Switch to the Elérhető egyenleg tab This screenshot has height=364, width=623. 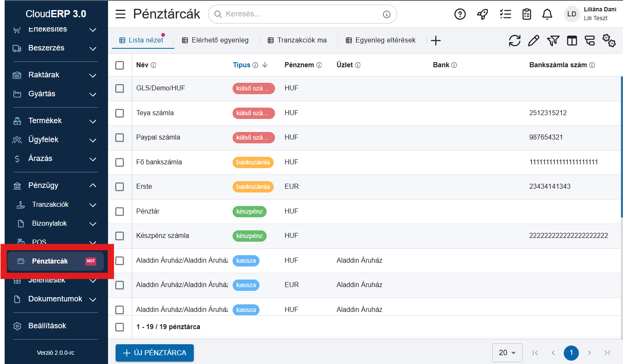point(215,40)
